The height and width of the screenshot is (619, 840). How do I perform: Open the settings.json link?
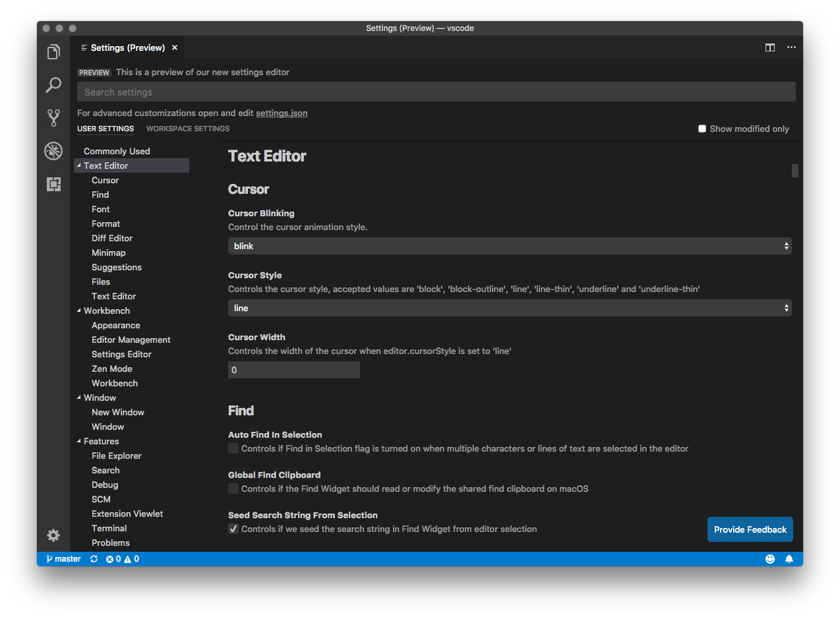pos(282,113)
